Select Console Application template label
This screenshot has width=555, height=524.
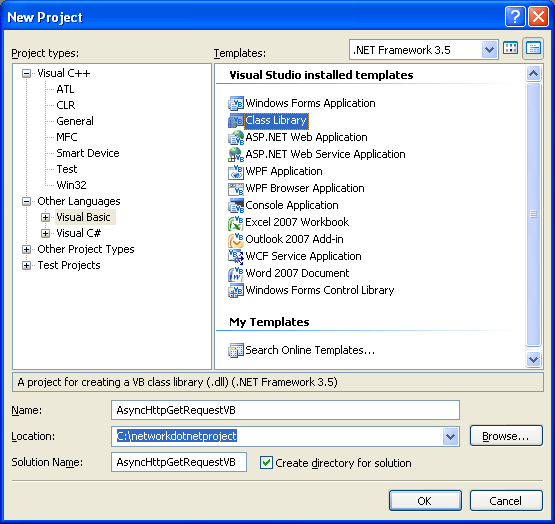[x=292, y=205]
